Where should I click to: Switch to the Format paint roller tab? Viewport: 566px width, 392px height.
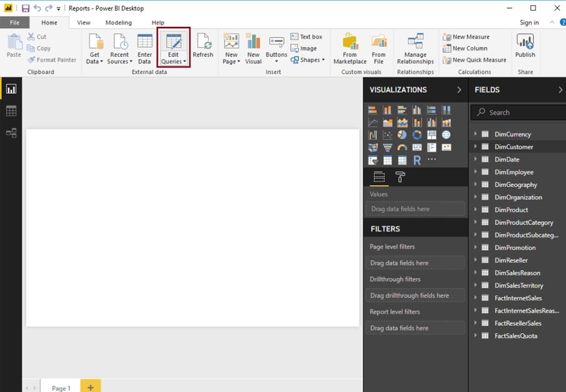point(400,178)
